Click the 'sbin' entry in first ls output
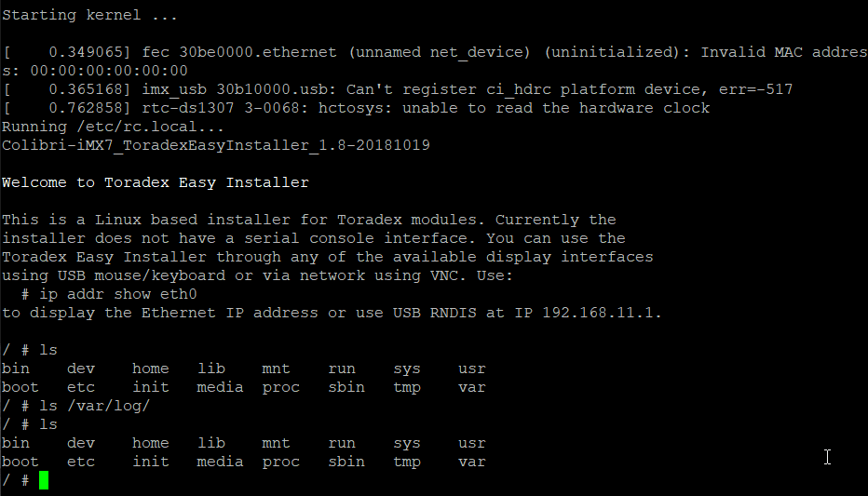This screenshot has height=496, width=868. click(346, 387)
